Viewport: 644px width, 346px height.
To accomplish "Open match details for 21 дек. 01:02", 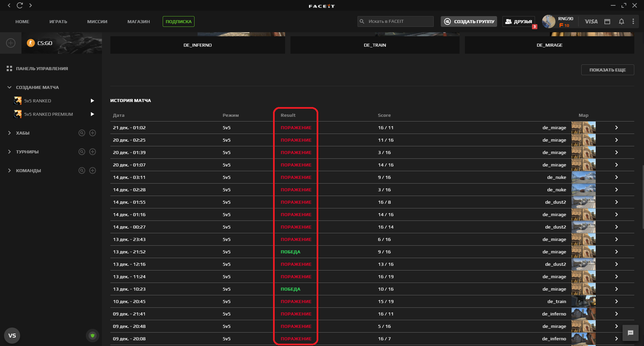I will click(x=616, y=128).
